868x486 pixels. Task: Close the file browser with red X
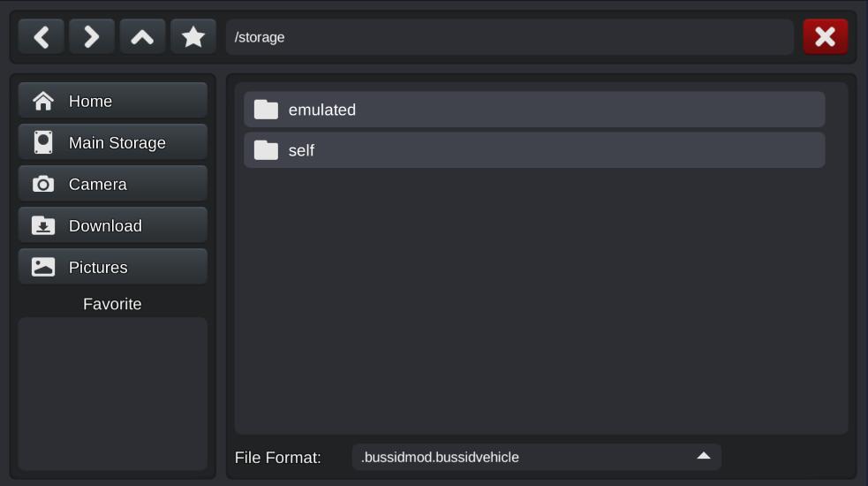pos(825,37)
